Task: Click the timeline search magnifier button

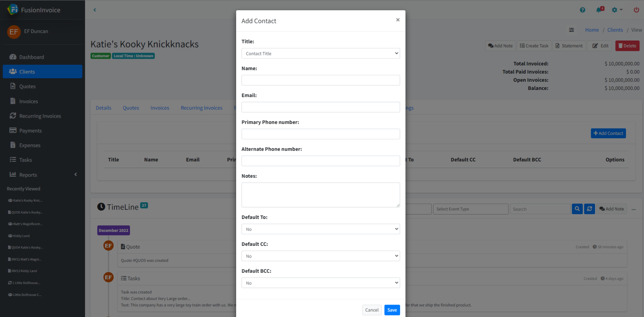Action: (577, 209)
